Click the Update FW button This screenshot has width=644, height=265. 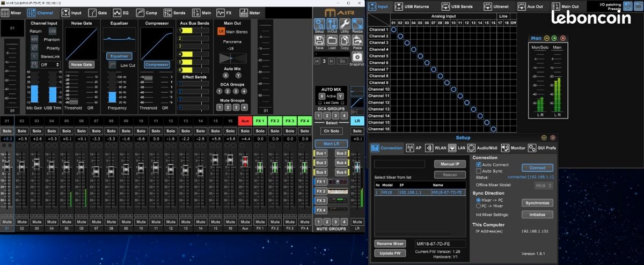tap(390, 253)
